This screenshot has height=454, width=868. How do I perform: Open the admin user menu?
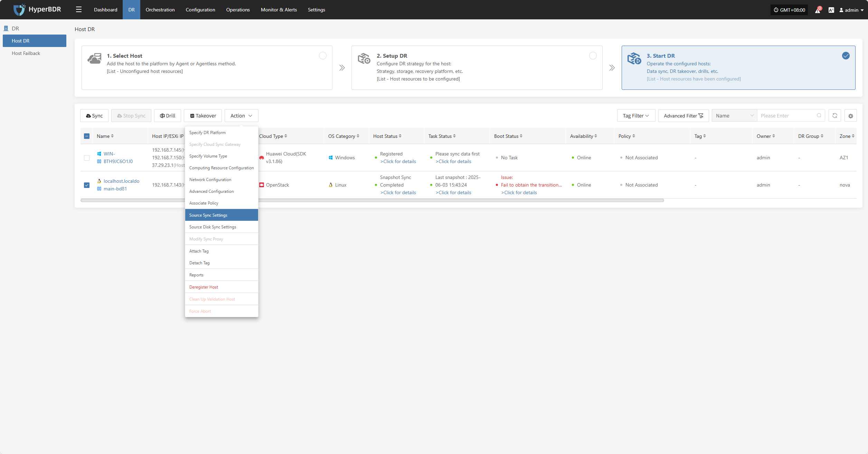(852, 10)
